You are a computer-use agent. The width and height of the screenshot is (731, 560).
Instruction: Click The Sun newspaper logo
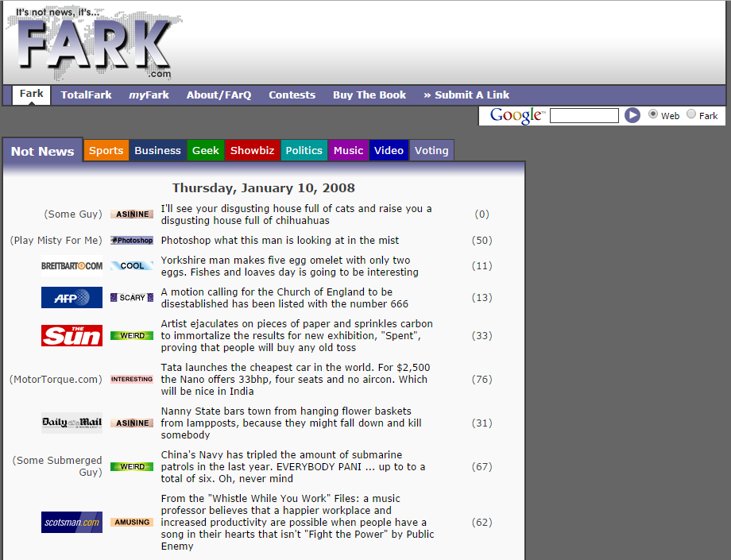(72, 335)
